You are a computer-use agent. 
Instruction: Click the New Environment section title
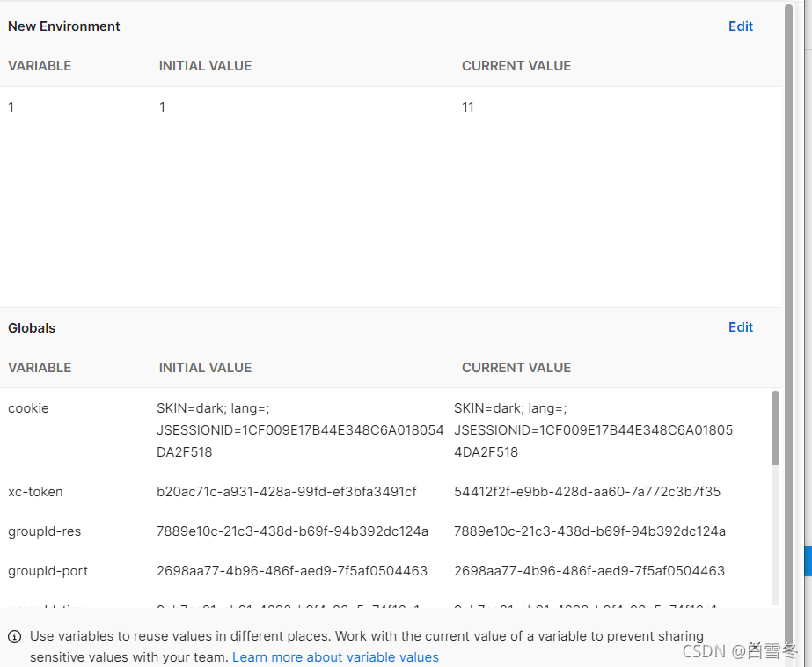coord(63,26)
